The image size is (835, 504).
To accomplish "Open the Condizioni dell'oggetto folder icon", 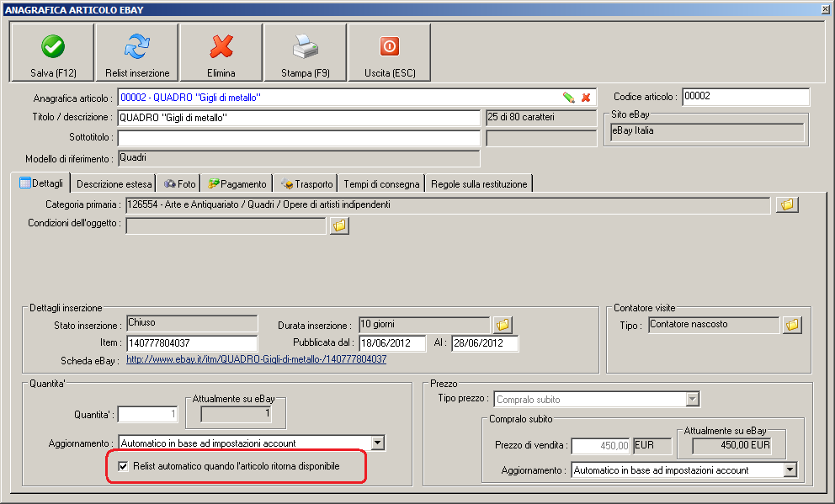I will (339, 225).
